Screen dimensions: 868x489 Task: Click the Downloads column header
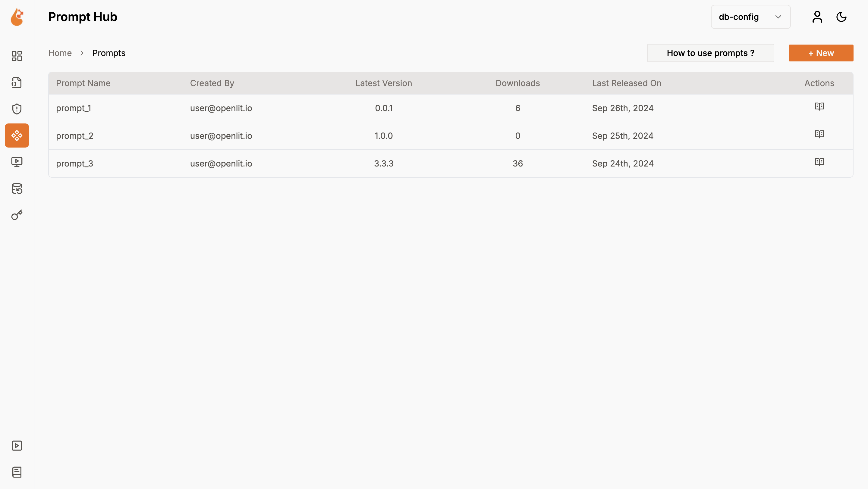(x=517, y=83)
